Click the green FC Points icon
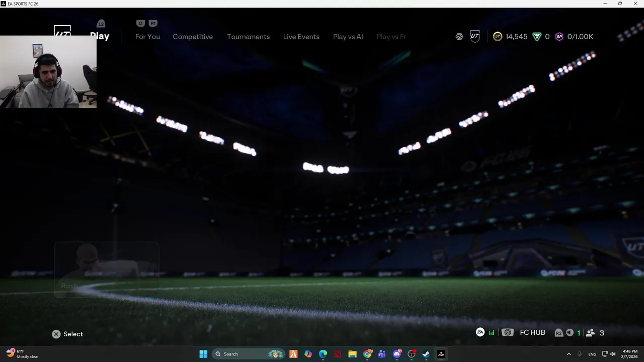Viewport: 644px width, 362px height. (x=537, y=37)
